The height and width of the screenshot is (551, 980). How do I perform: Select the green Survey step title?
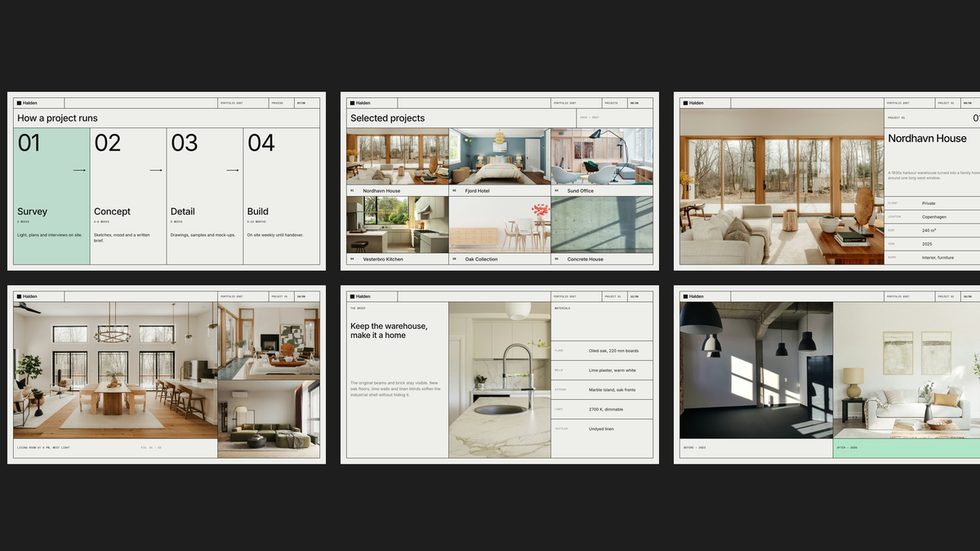(x=32, y=211)
